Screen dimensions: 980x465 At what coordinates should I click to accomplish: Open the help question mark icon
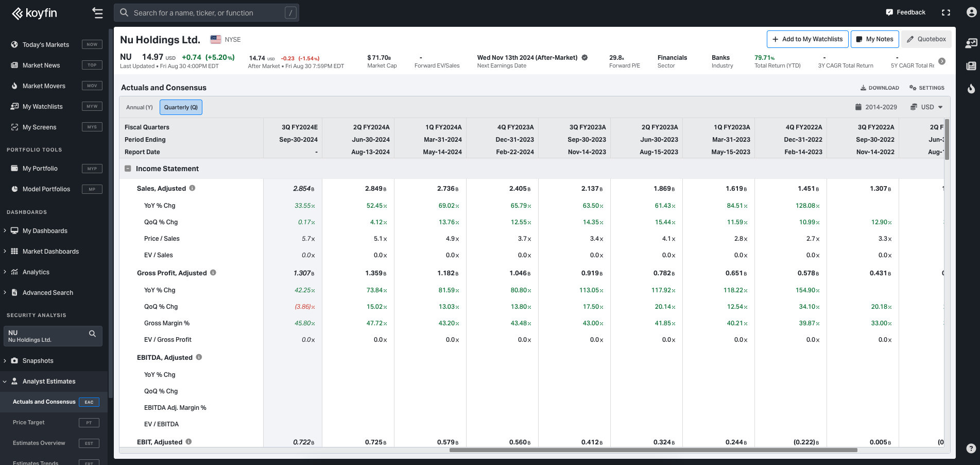(x=971, y=449)
